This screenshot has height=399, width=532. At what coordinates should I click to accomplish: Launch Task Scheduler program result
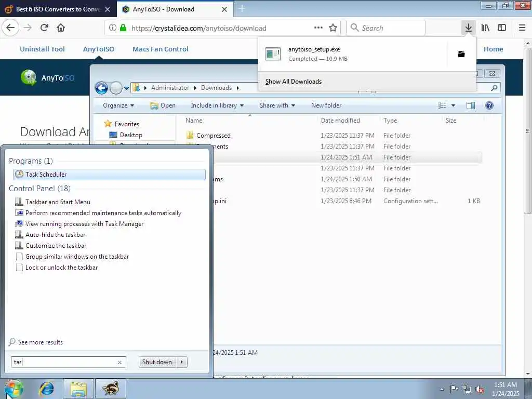click(109, 175)
